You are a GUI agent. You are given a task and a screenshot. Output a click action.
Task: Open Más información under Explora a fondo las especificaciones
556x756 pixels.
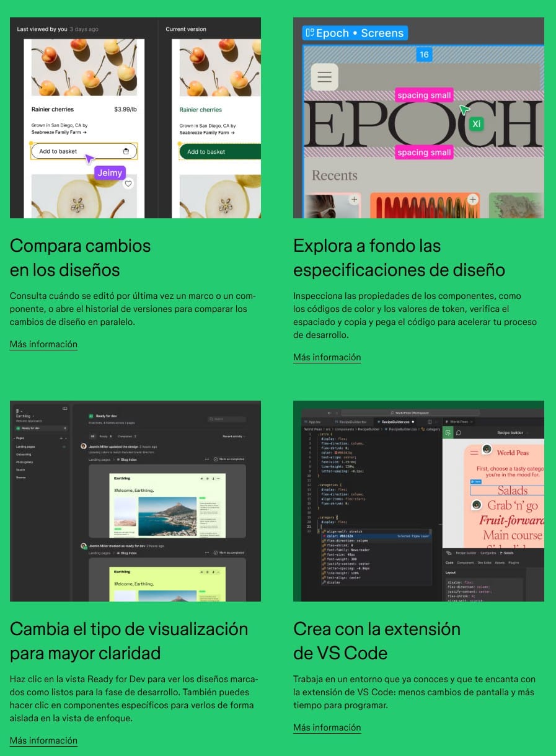(x=327, y=357)
